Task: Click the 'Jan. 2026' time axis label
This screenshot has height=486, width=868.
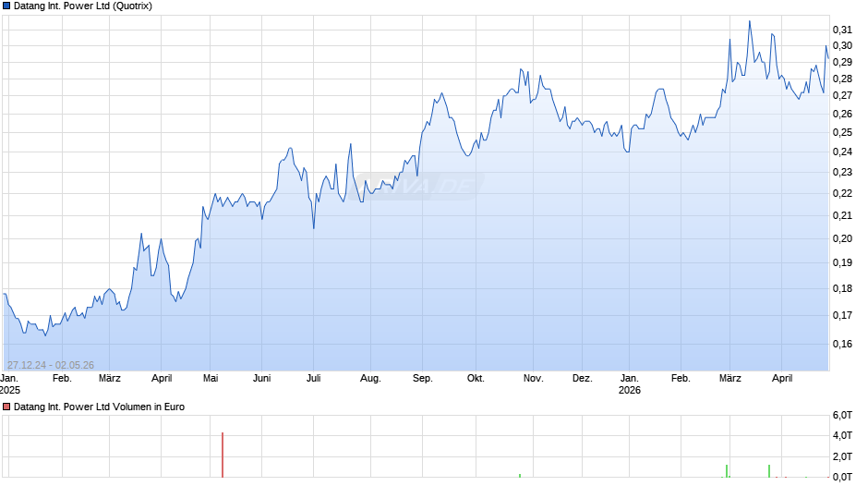Action: coord(630,384)
